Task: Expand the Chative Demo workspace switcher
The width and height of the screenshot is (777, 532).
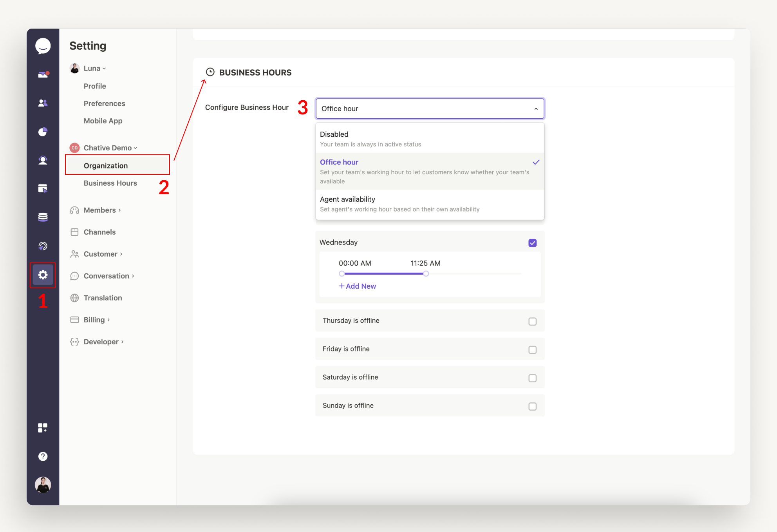Action: point(108,148)
